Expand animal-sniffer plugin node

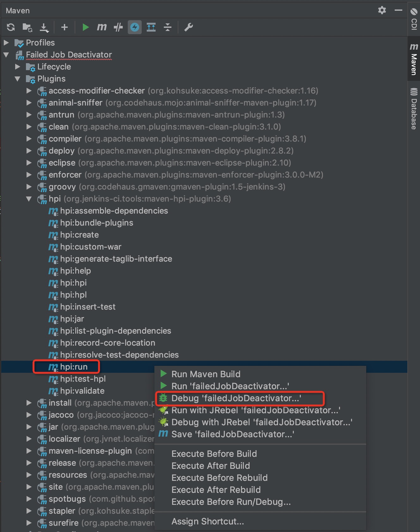[29, 103]
